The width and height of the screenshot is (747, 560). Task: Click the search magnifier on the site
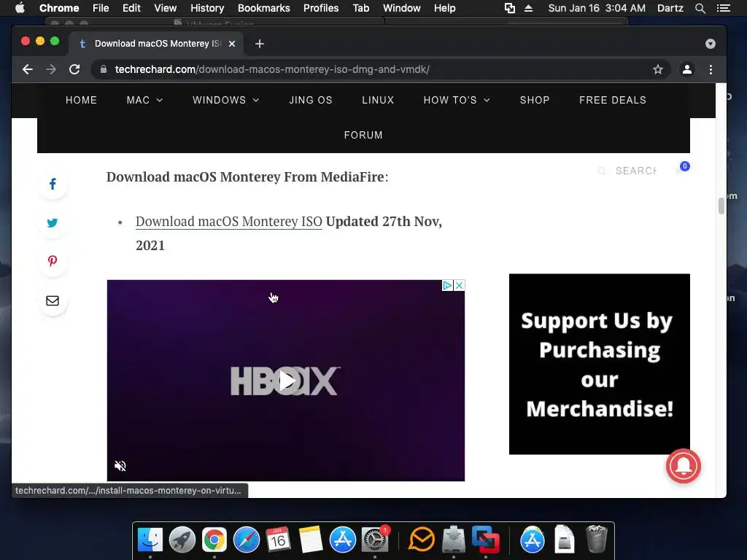click(x=602, y=171)
